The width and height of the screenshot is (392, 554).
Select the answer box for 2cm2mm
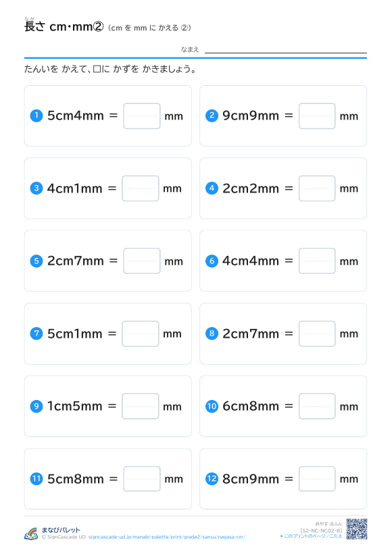(x=317, y=188)
